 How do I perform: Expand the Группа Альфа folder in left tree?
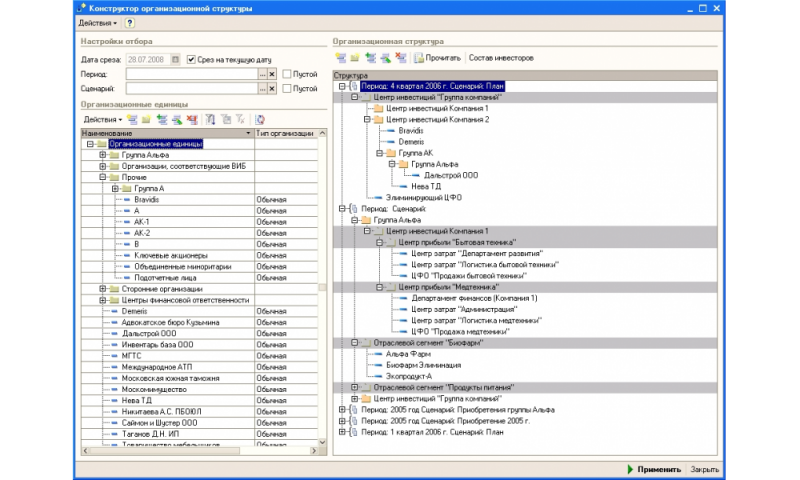[x=102, y=155]
